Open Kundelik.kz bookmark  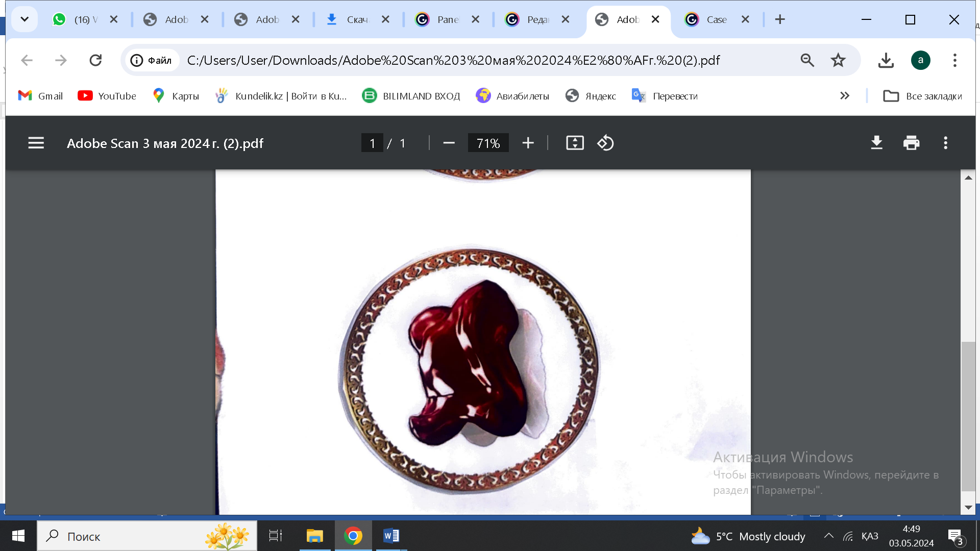pos(281,96)
